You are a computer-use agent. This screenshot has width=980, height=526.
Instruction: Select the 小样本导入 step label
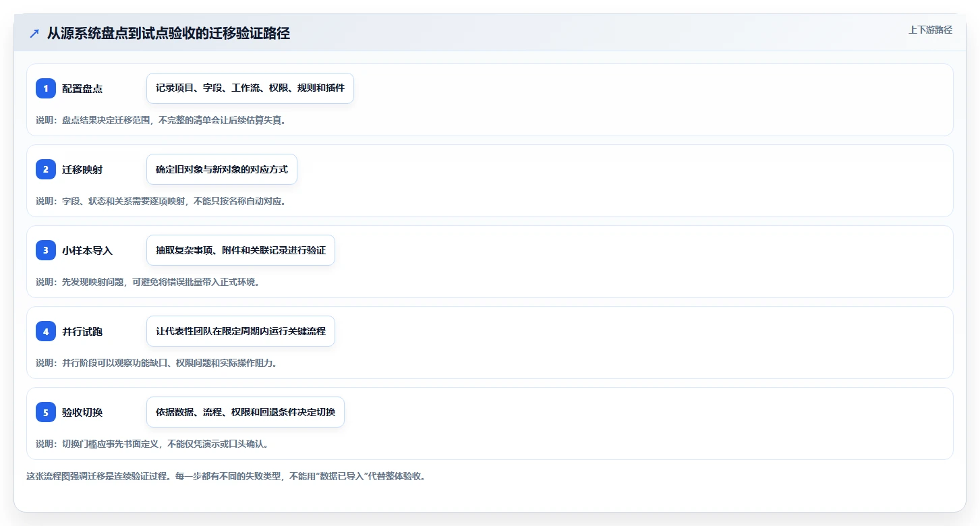[x=87, y=250]
